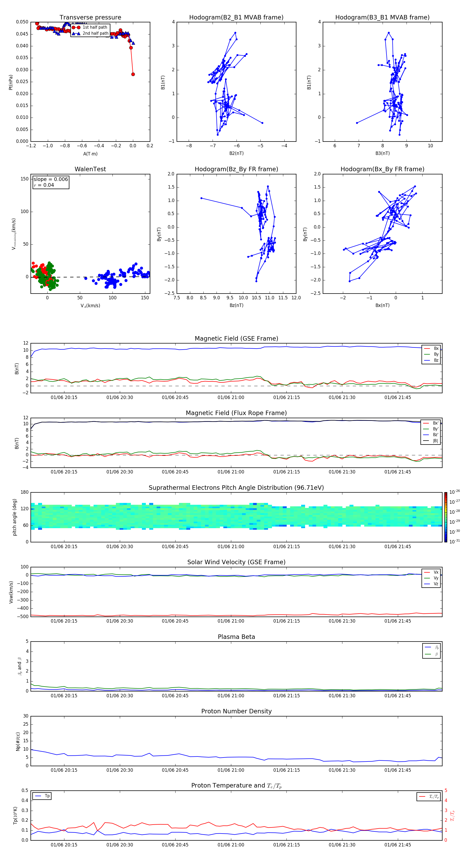Click the '10^-26' colorbar top label
The image size is (473, 868).
click(455, 492)
